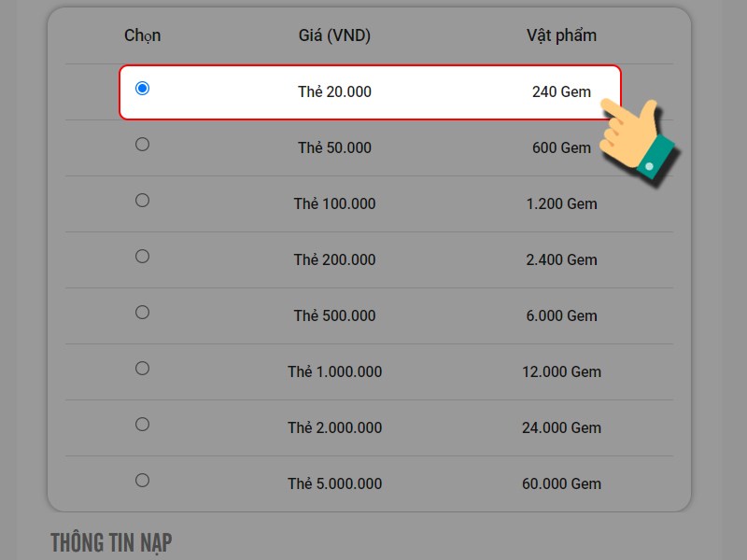747x560 pixels.
Task: Select the Thẻ 500.000 radio button
Action: (142, 313)
